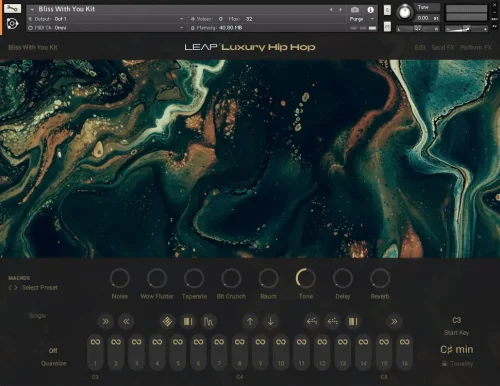Open the wrench instrument edit icon
The width and height of the screenshot is (500, 386).
pos(12,8)
